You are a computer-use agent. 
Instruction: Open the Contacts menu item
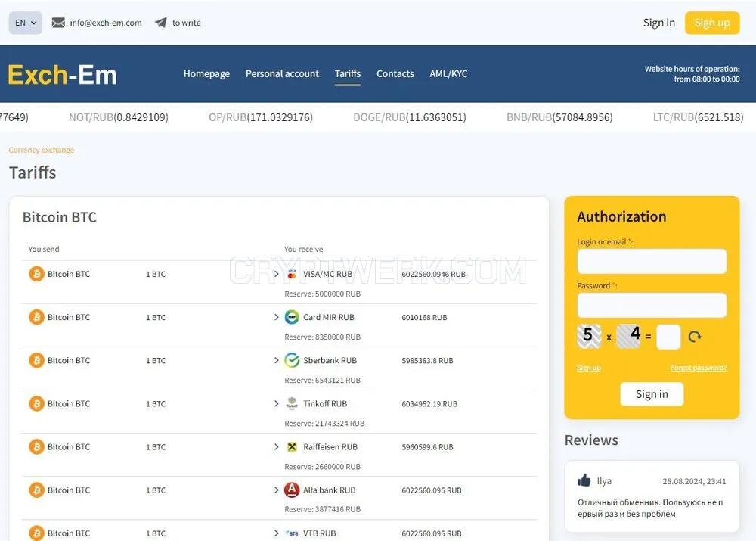point(395,74)
